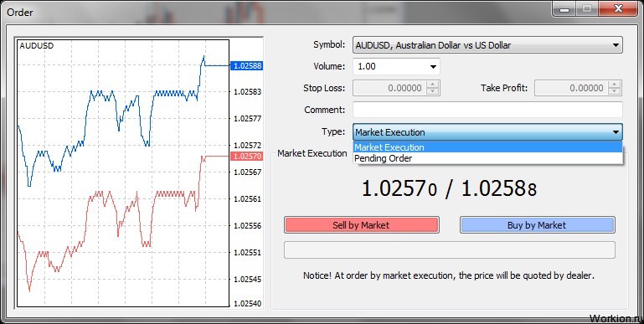Viewport: 644px width, 324px height.
Task: Minimize the Order window
Action: click(x=564, y=8)
